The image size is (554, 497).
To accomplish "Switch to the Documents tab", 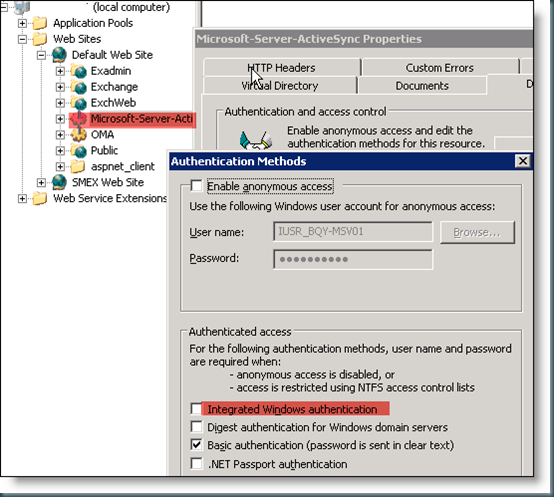I will tap(422, 86).
